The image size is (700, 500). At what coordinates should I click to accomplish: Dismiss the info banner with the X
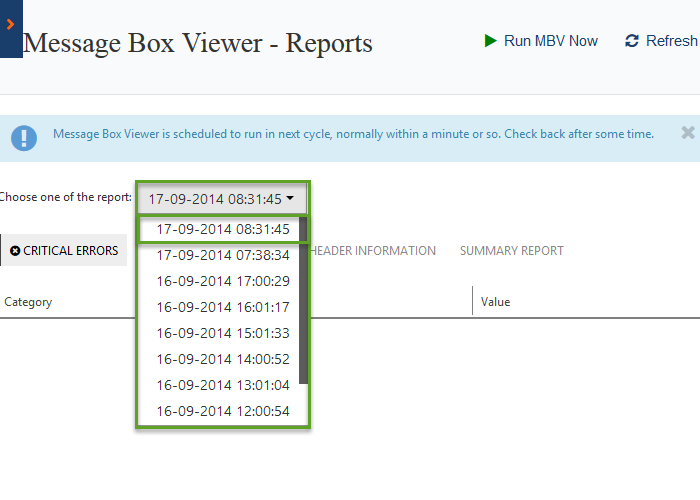click(x=687, y=133)
